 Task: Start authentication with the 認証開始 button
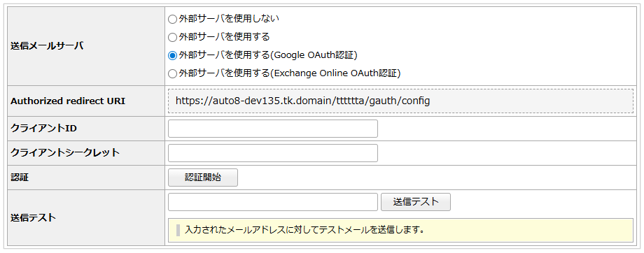203,178
